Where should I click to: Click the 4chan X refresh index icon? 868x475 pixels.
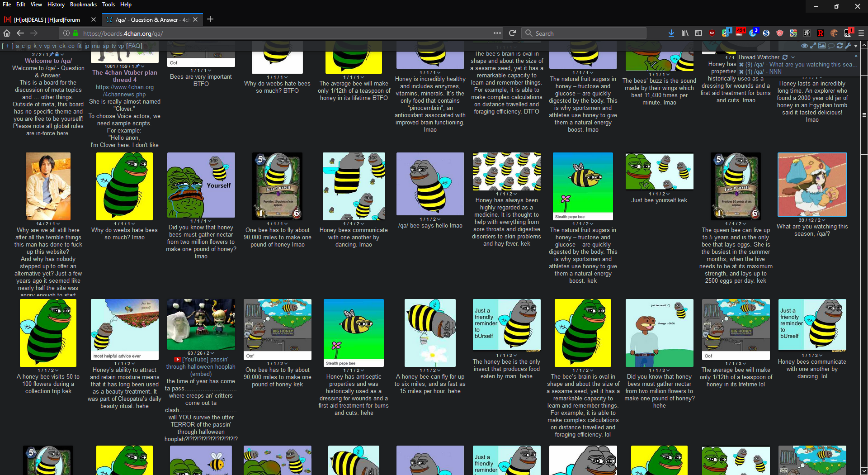pos(840,46)
